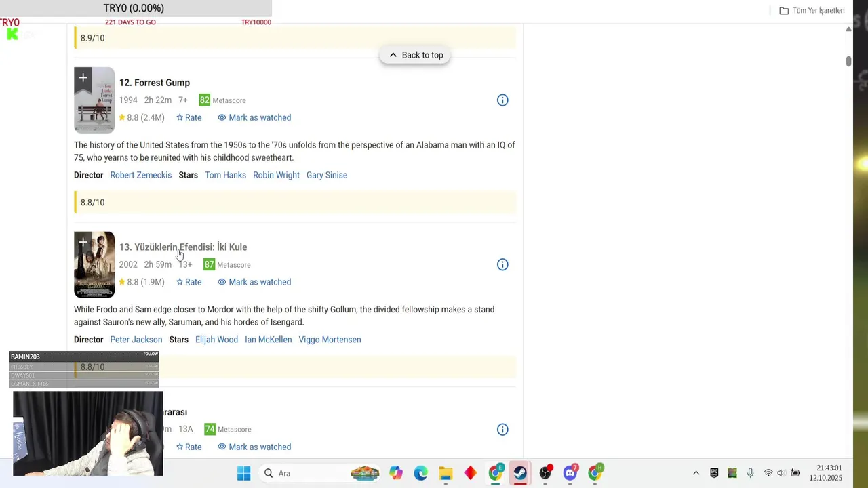Click the microphone tray icon
This screenshot has width=868, height=488.
point(750,473)
